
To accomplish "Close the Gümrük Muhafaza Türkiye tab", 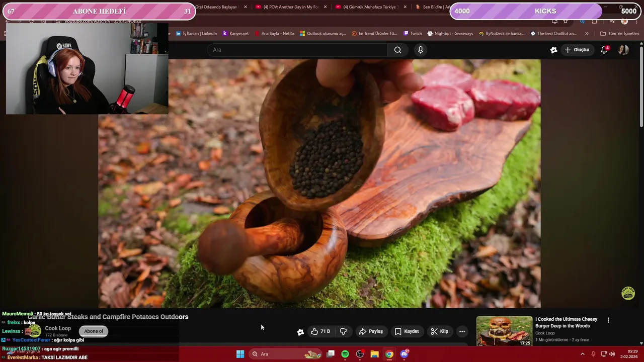I will pos(404,7).
